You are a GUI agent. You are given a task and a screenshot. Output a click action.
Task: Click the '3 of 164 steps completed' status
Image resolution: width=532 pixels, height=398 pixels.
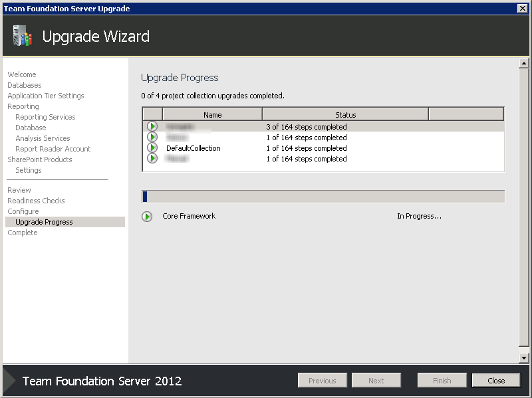(x=307, y=127)
